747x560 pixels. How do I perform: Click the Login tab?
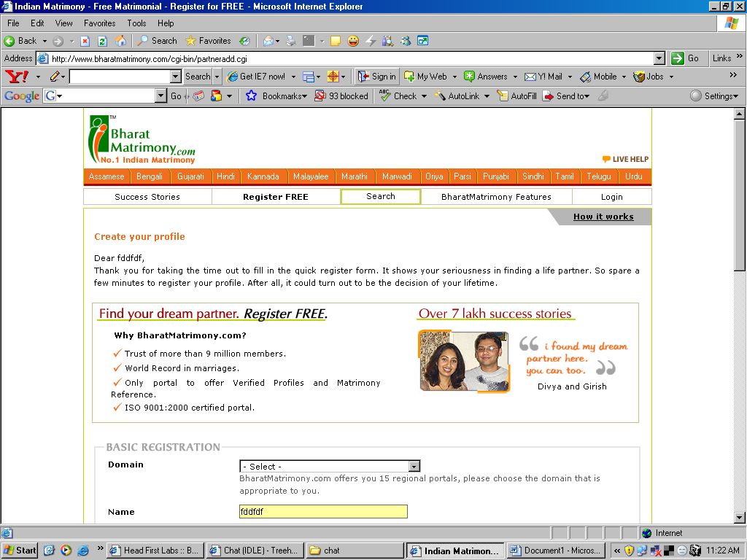(612, 197)
